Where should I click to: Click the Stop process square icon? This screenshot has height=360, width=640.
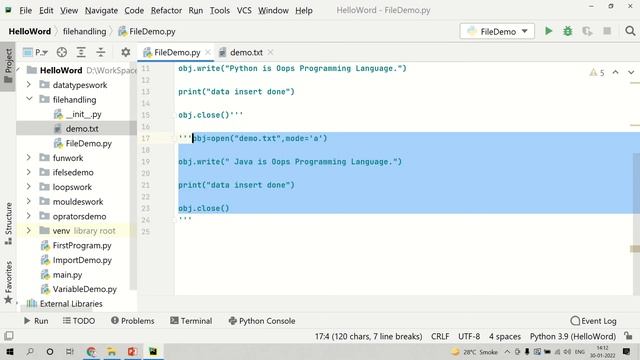607,31
